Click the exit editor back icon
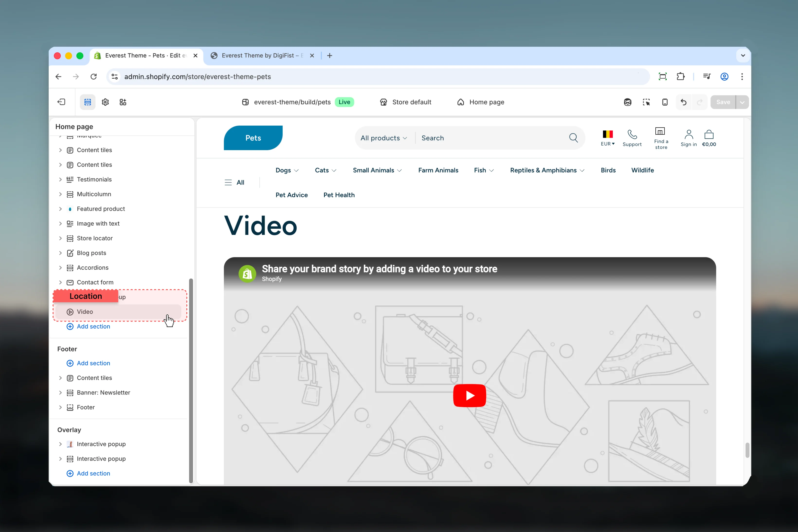The height and width of the screenshot is (532, 798). coord(61,102)
